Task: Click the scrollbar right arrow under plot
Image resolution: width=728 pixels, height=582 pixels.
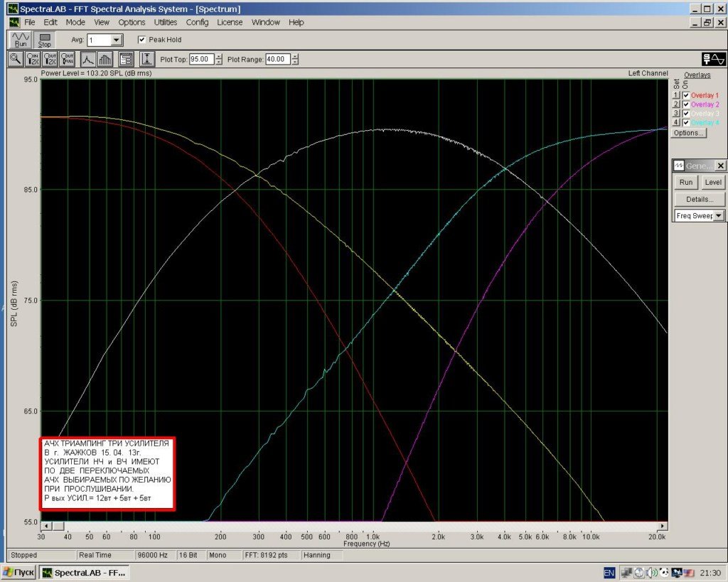Action: 663,526
